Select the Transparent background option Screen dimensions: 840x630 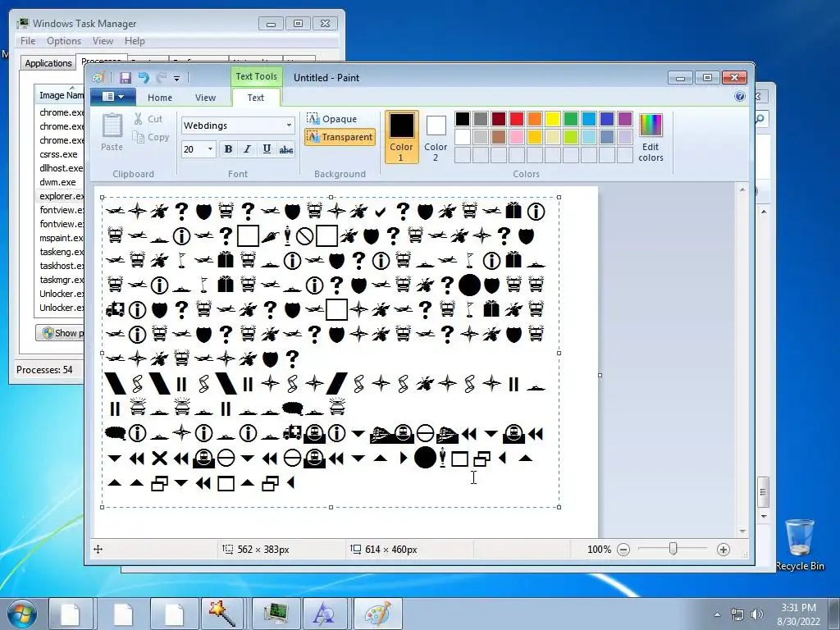340,137
